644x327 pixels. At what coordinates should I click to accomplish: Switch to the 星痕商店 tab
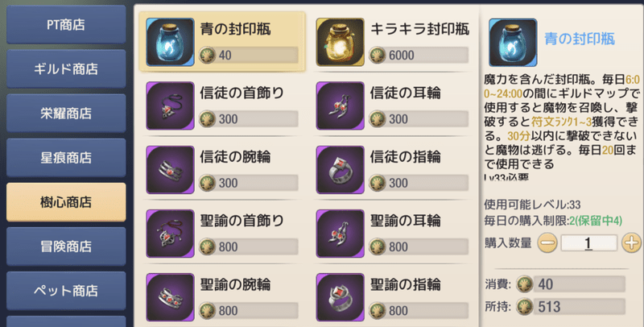(66, 157)
